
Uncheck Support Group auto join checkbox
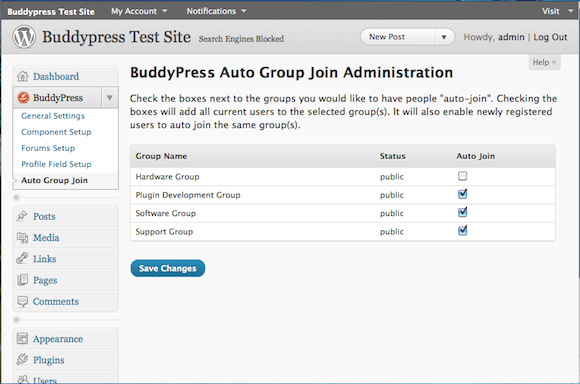462,230
